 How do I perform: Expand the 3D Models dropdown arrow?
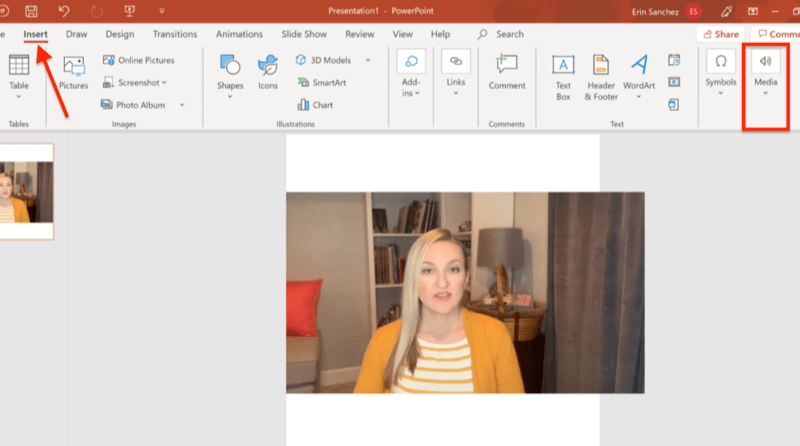368,60
